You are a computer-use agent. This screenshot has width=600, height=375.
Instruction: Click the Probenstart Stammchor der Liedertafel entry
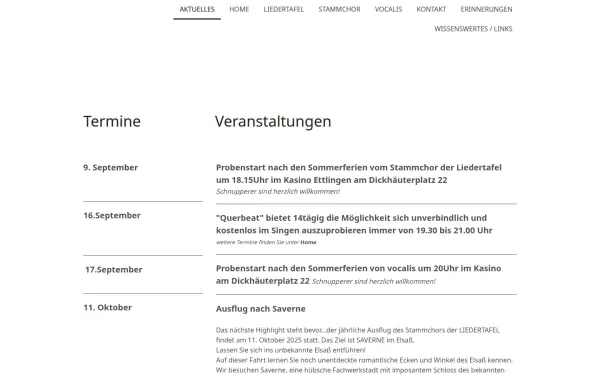coord(359,174)
